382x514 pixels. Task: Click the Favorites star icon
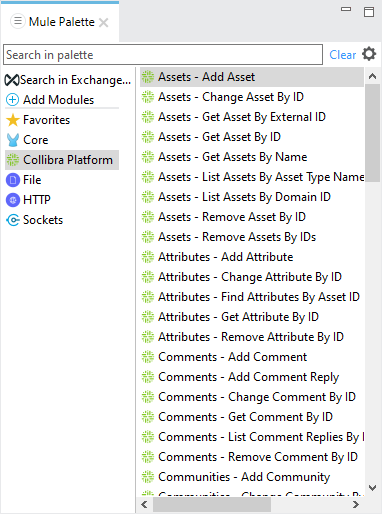point(13,120)
